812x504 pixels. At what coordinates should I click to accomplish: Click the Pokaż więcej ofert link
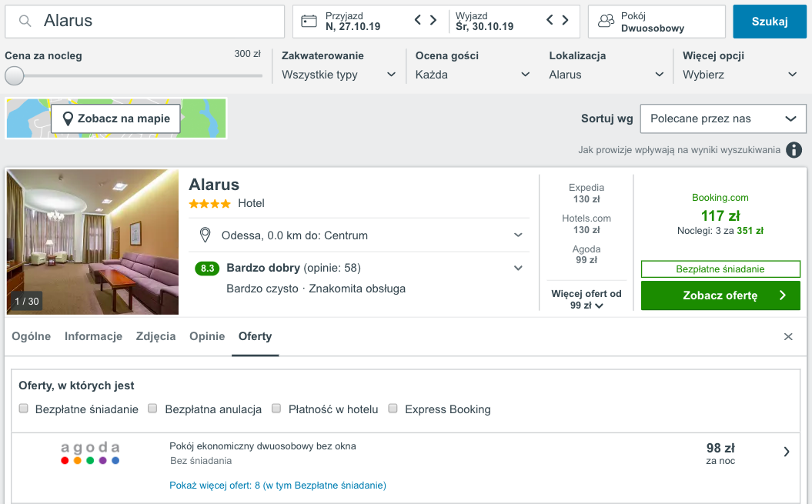[x=278, y=486]
